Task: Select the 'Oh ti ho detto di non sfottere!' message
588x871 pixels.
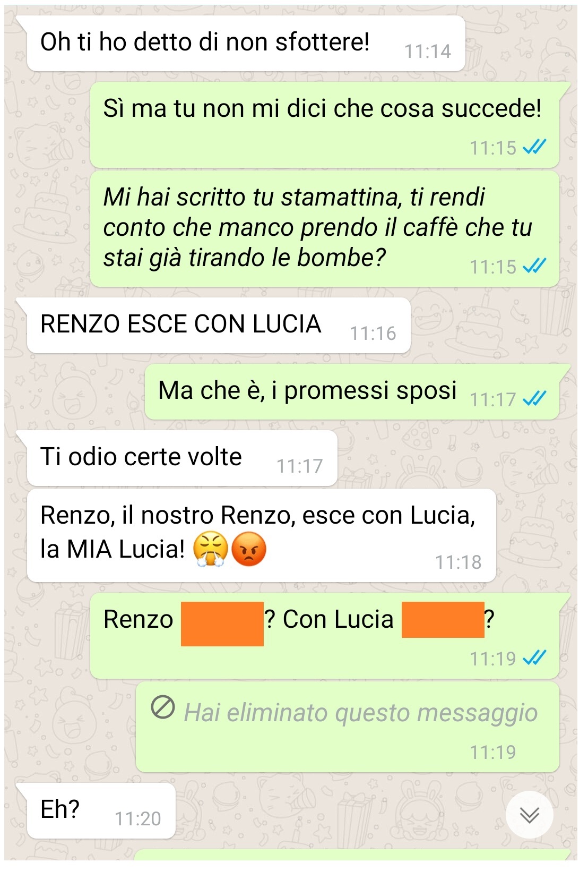Action: coord(246,44)
